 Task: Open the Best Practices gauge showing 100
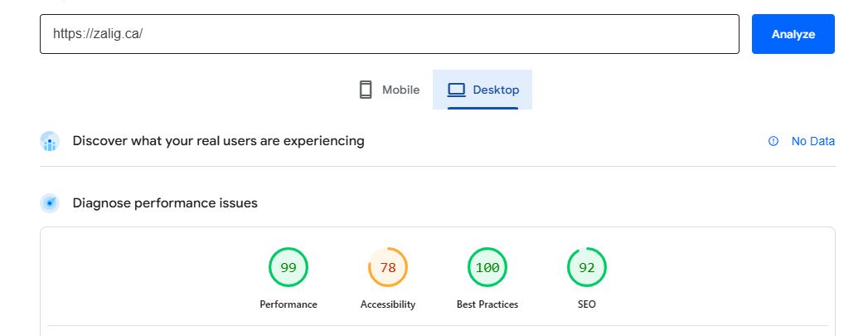click(x=487, y=267)
